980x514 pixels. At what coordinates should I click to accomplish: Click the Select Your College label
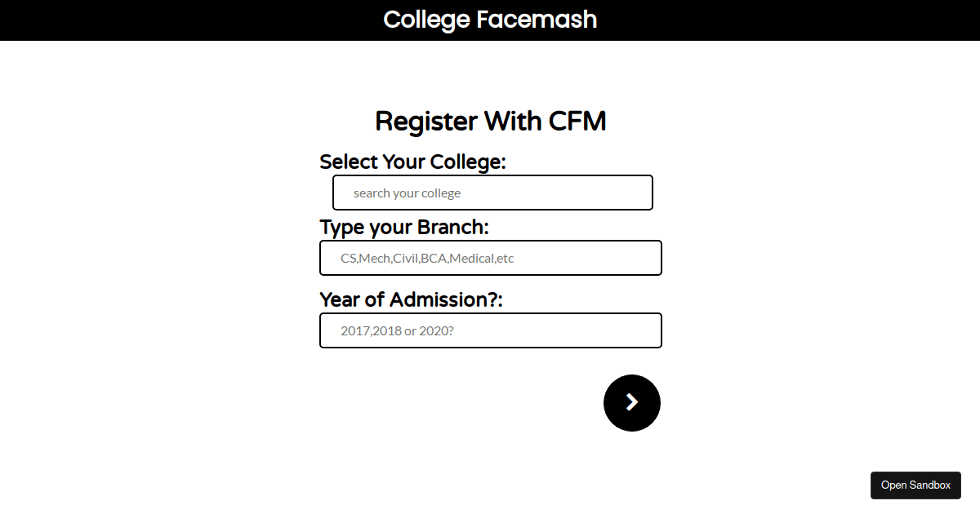(x=413, y=162)
